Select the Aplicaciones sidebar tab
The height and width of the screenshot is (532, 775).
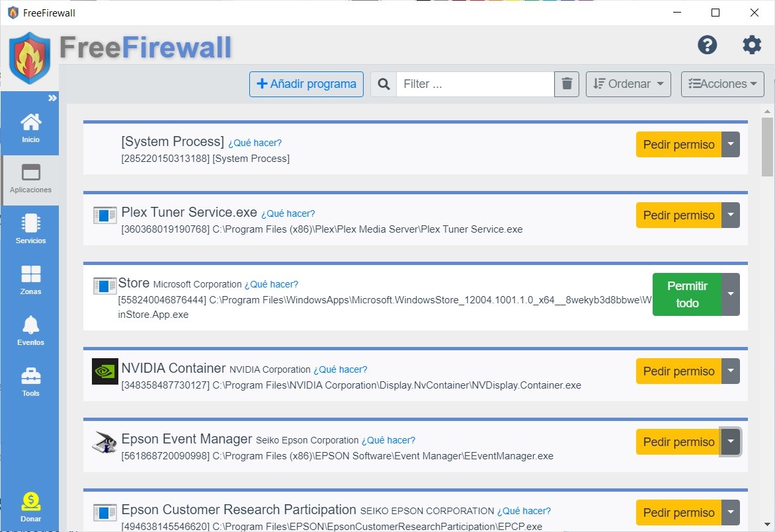(x=30, y=180)
